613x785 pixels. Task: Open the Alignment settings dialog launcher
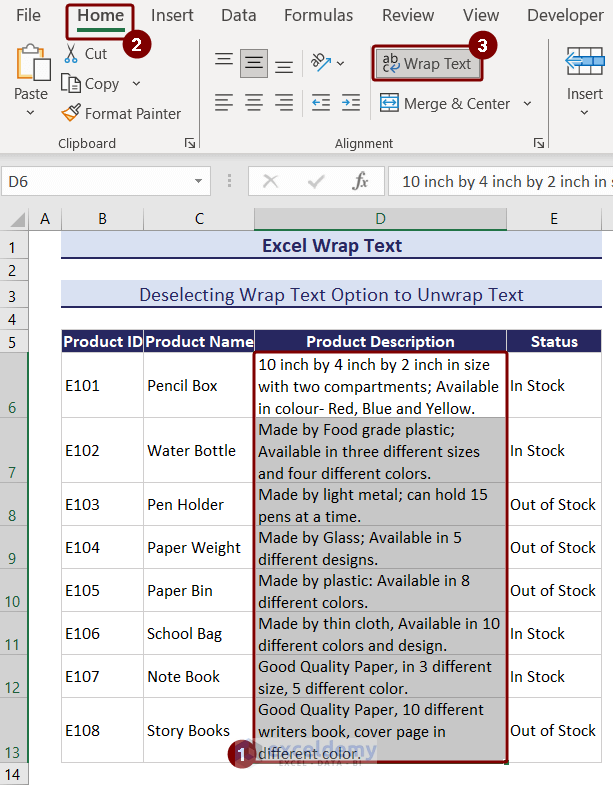[x=539, y=144]
